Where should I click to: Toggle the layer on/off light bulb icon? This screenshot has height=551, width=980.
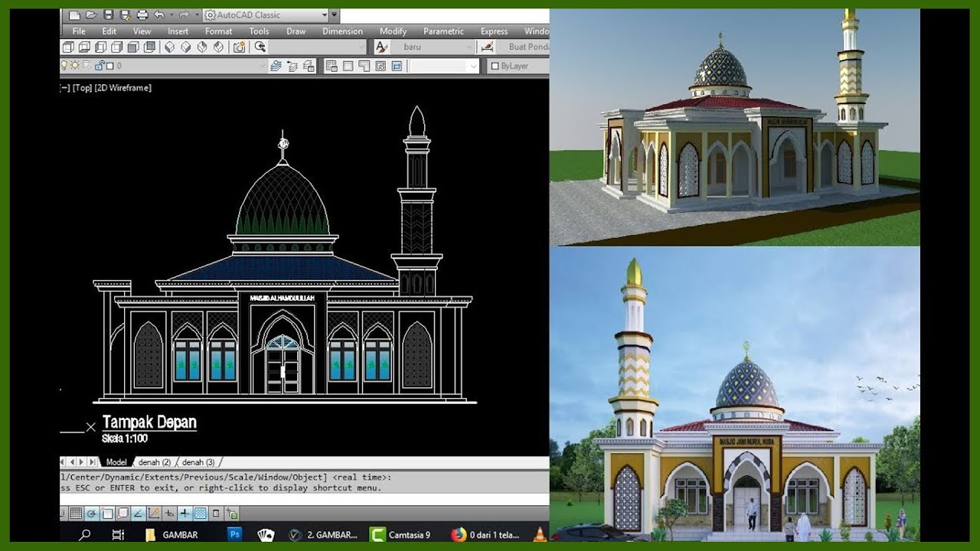pos(64,65)
